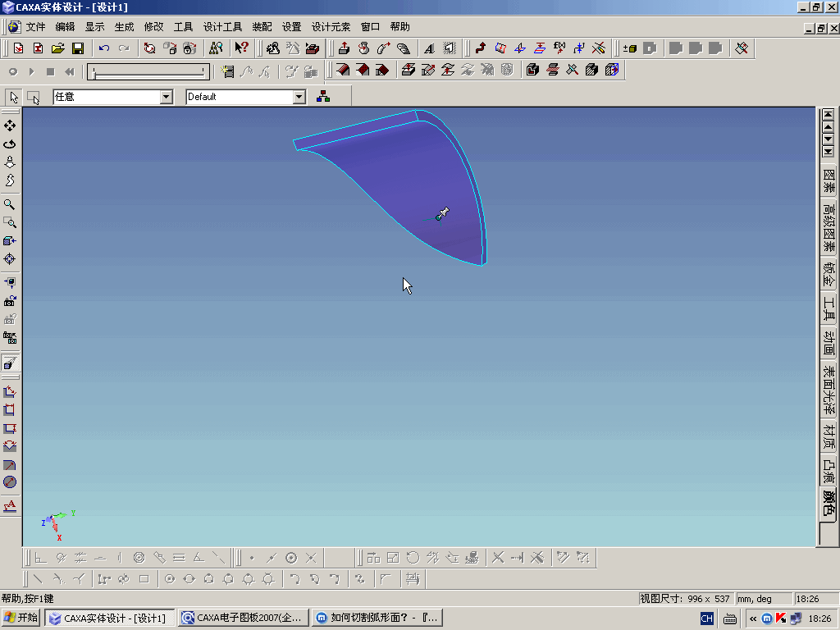
Task: Open the 生成 menu
Action: coord(124,27)
